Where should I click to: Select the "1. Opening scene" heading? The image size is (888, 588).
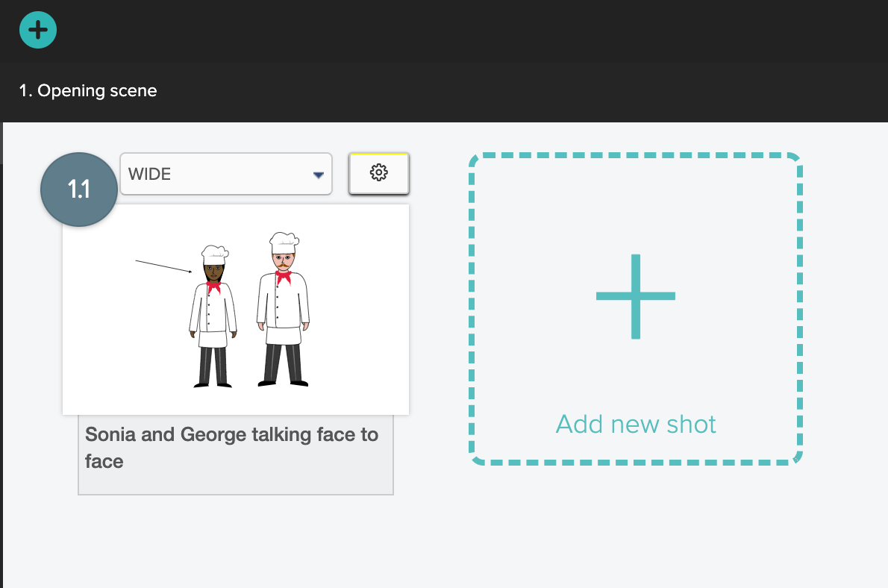click(x=88, y=91)
